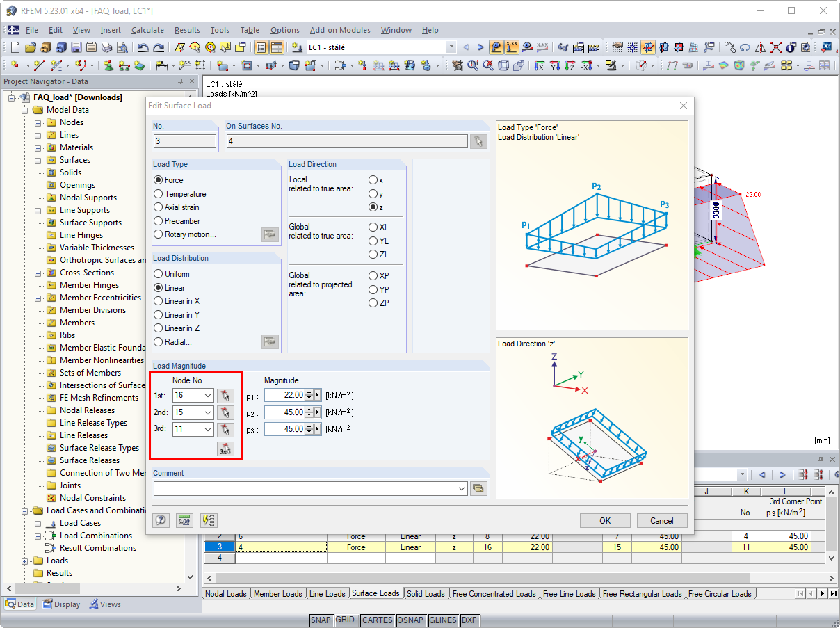This screenshot has width=840, height=628.
Task: Open the Print icon on the toolbar
Action: (x=107, y=47)
